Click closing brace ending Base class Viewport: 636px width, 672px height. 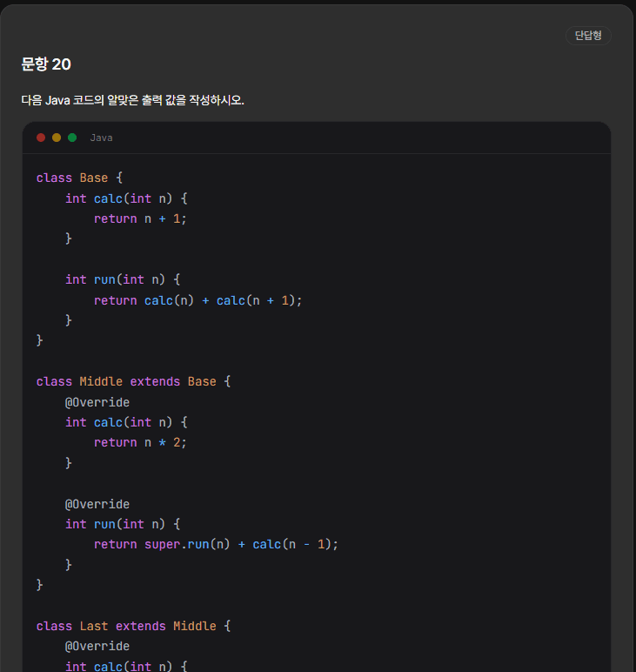coord(39,340)
